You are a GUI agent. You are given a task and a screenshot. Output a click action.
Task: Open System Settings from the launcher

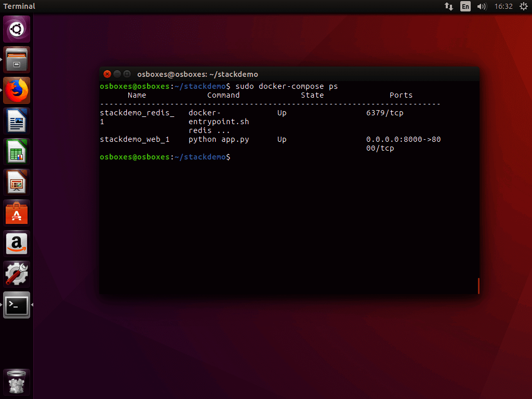17,274
